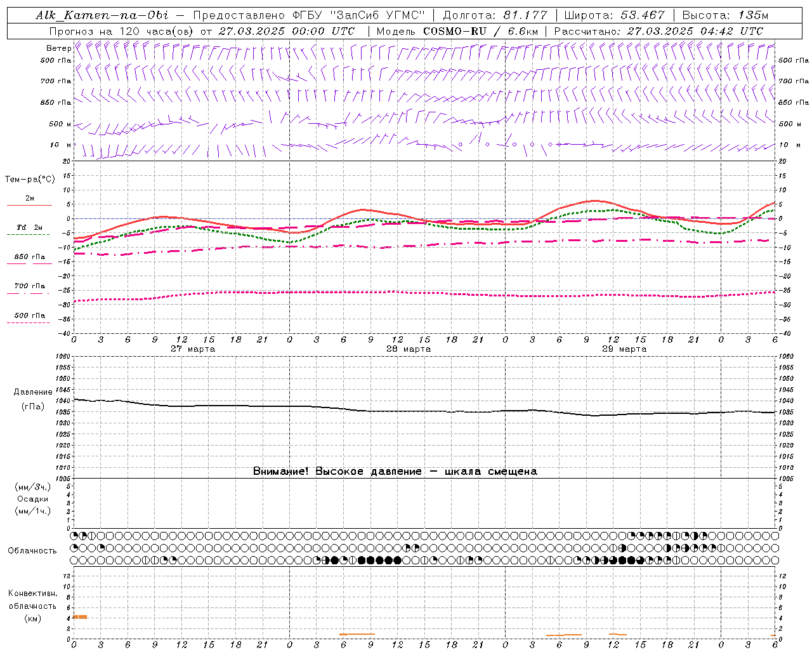Click the Конвективн. panel label
Viewport: 812px width, 650px height.
click(32, 594)
